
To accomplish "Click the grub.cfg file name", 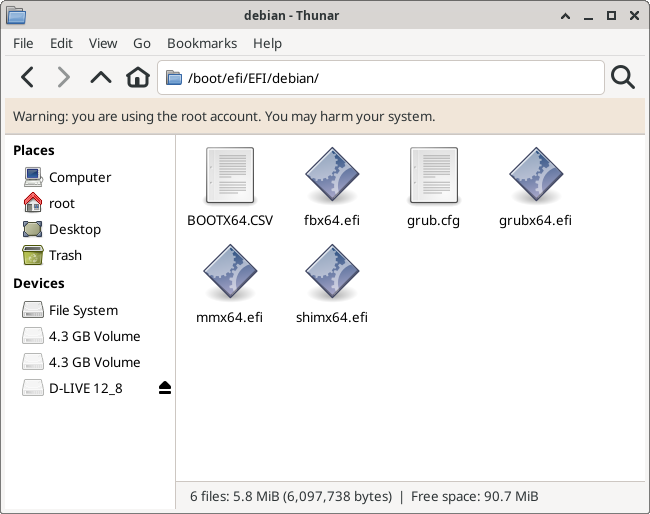I will click(x=434, y=221).
